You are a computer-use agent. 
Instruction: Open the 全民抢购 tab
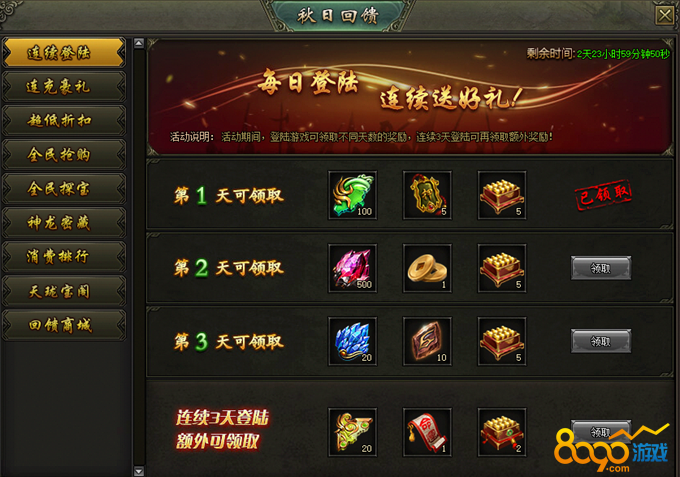coord(64,155)
